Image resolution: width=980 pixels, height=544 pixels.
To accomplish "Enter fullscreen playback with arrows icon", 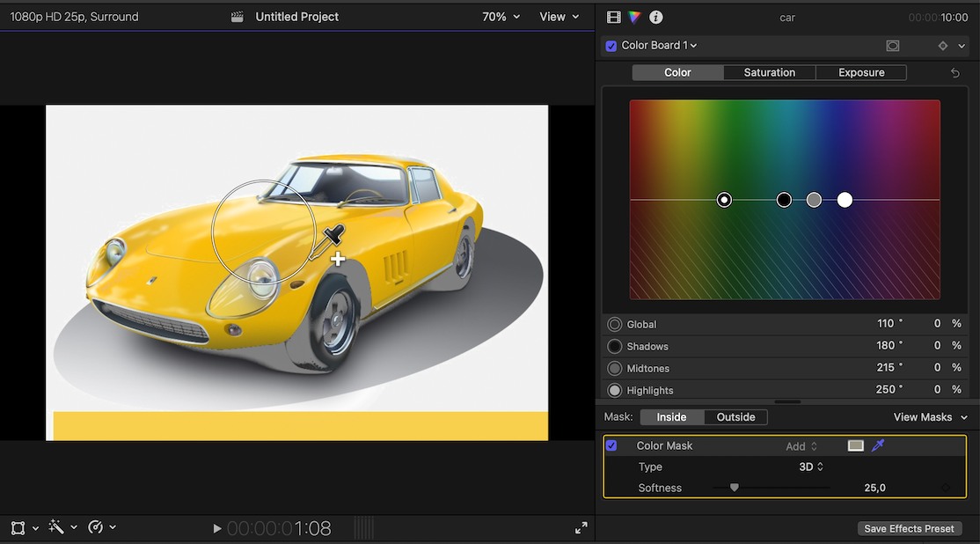I will (x=581, y=528).
